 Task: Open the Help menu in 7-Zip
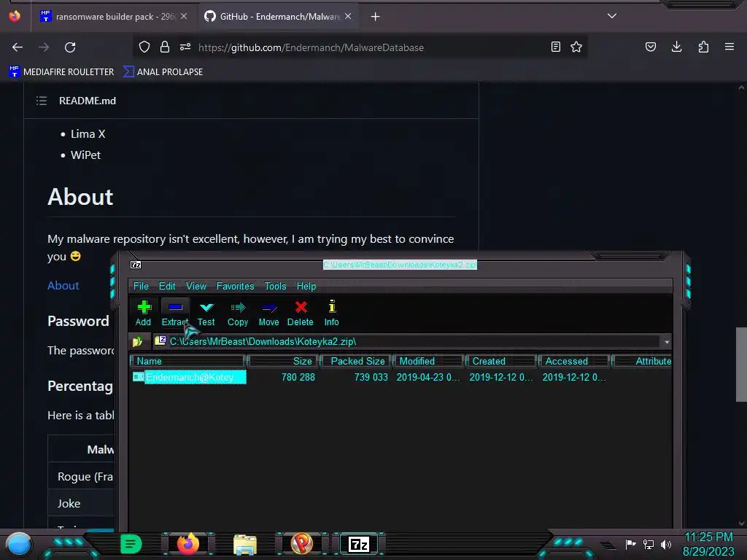(306, 286)
